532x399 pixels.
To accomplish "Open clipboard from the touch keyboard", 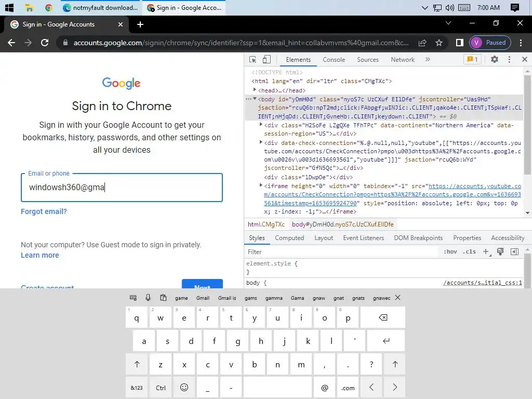I will tap(163, 298).
